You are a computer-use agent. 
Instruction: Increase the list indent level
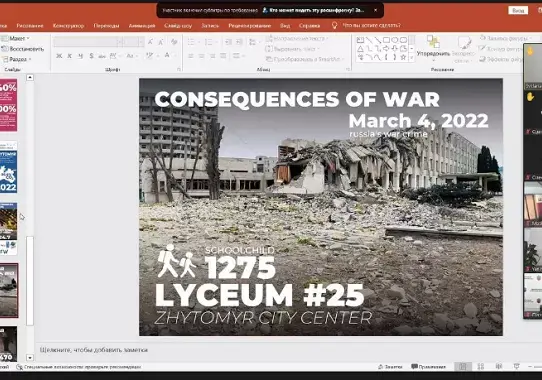coord(239,42)
